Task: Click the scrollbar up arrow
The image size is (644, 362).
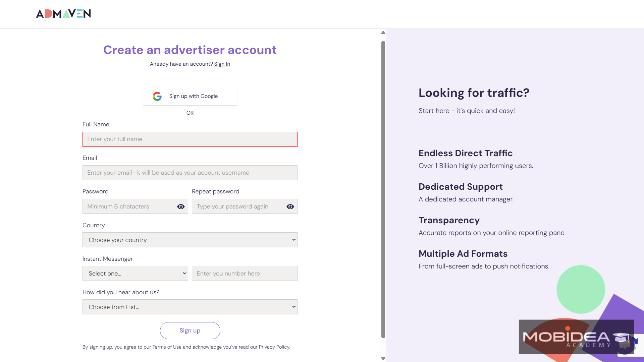Action: click(x=383, y=33)
